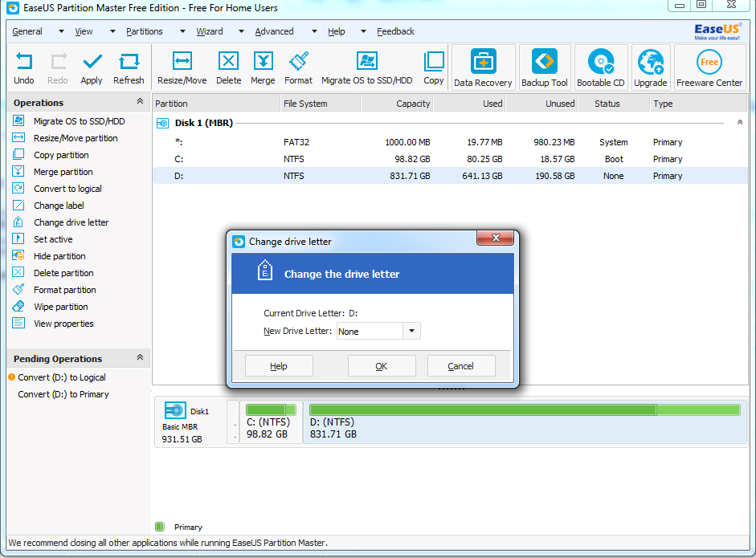Open the dropdown arrow next to Help menu
Screen dimensions: 756x558
point(363,31)
